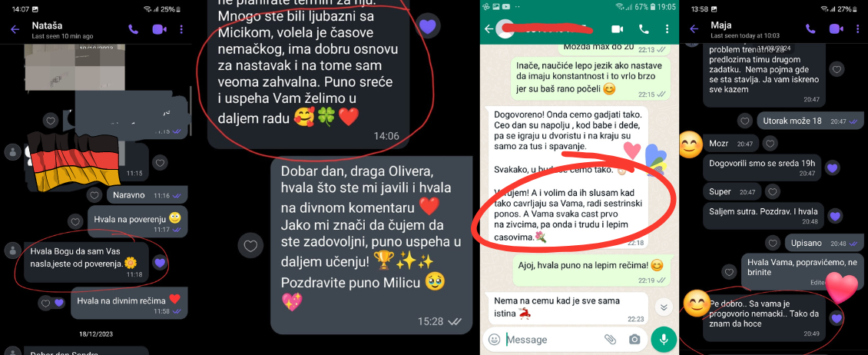Start voice call with Nataša
This screenshot has width=868, height=355.
tap(134, 29)
